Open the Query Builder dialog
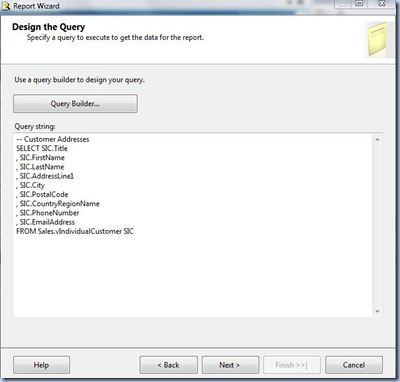The width and height of the screenshot is (400, 382). point(75,104)
